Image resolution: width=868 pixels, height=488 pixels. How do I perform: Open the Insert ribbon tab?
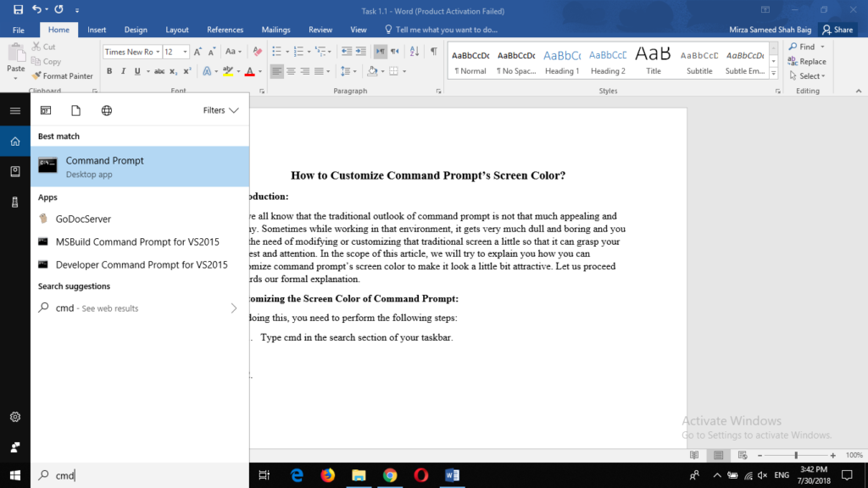(97, 30)
